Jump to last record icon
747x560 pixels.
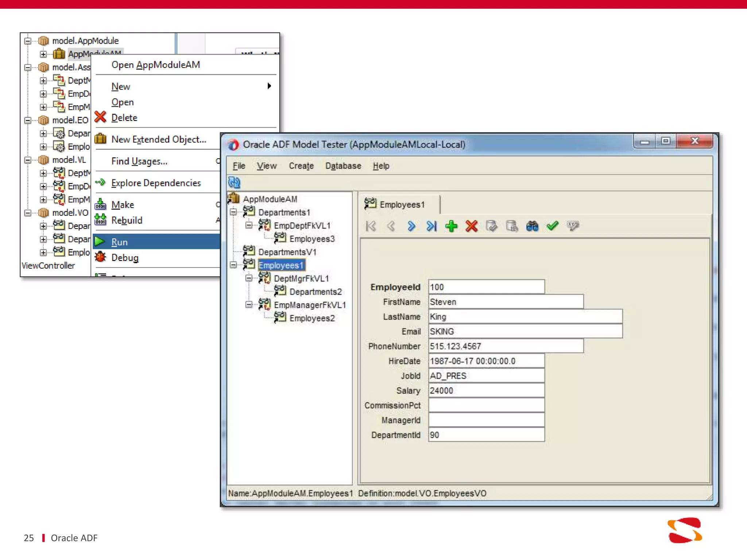431,226
